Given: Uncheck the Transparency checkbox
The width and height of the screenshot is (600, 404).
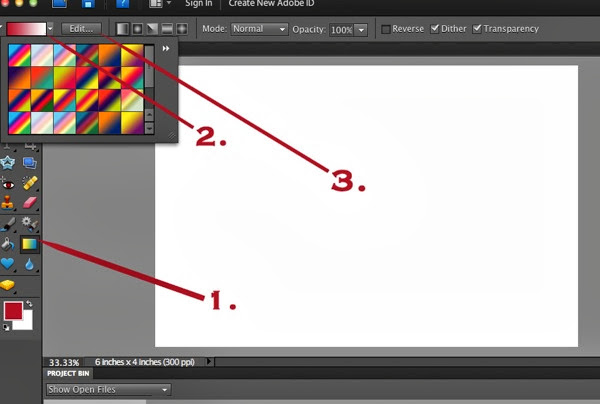Looking at the screenshot, I should click(477, 29).
